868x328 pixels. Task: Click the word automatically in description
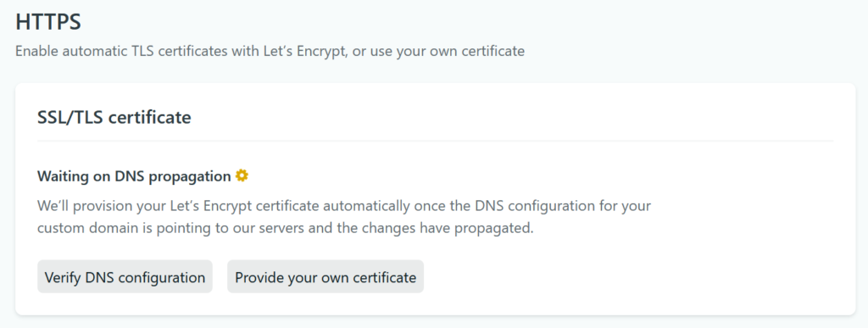[x=366, y=206]
